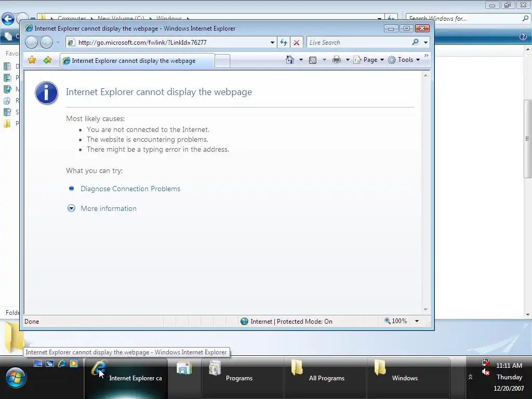Click Show Desktop quick launch icon
Viewport: 532px width, 399px height.
(x=38, y=363)
